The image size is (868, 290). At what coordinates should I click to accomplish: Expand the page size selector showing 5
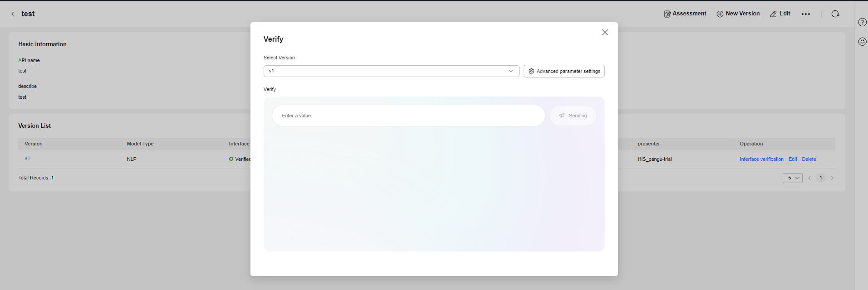tap(792, 178)
